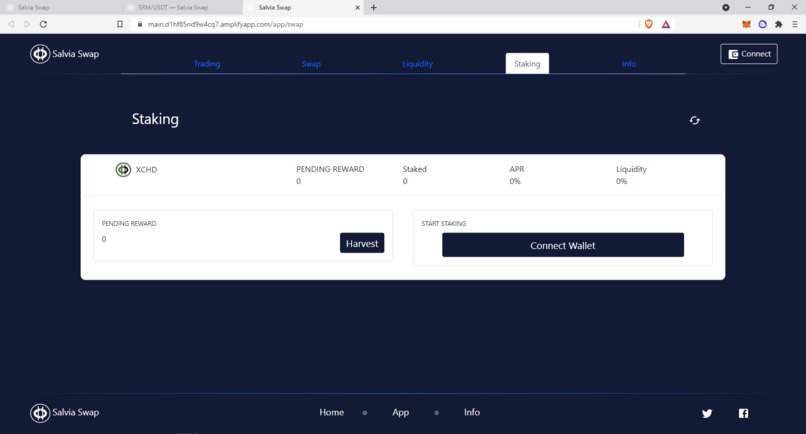Click the Salvia Swap footer logo
Screen dimensions: 806x434
[x=64, y=413]
